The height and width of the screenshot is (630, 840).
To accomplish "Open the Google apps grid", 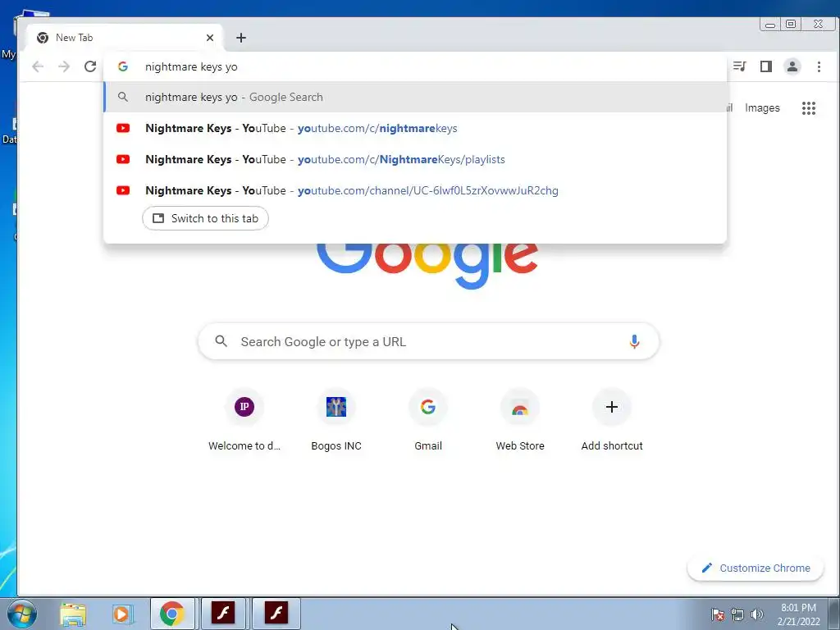I will click(x=808, y=108).
